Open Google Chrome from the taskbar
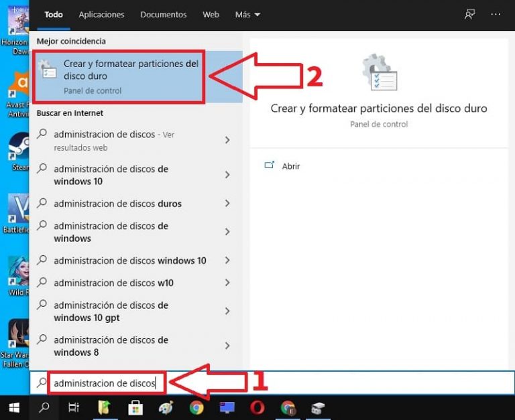 196,408
